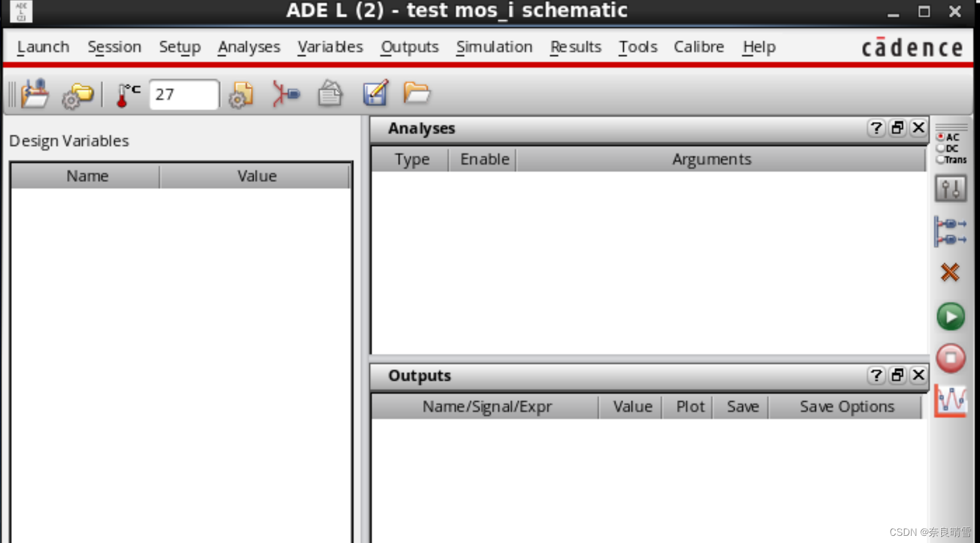Open the Launch menu
980x543 pixels.
click(x=43, y=47)
